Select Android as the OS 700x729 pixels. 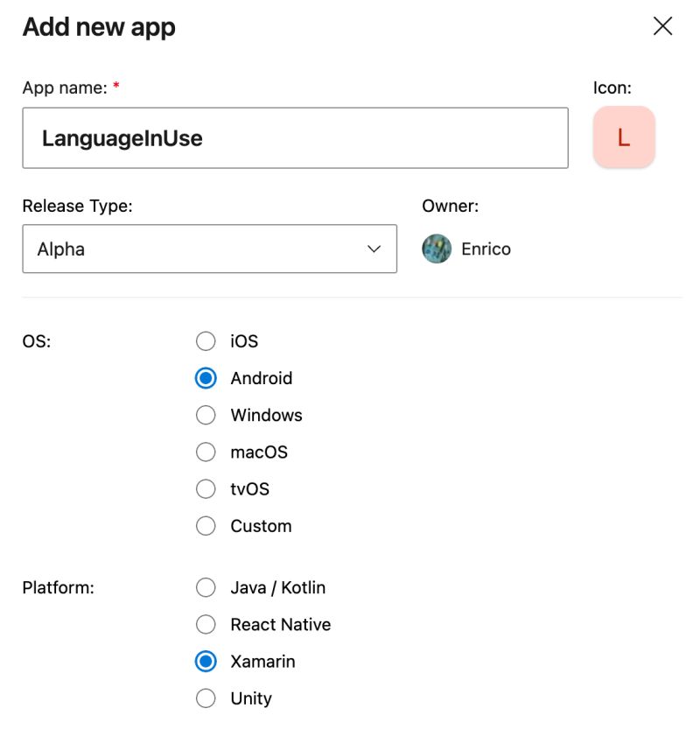[206, 378]
